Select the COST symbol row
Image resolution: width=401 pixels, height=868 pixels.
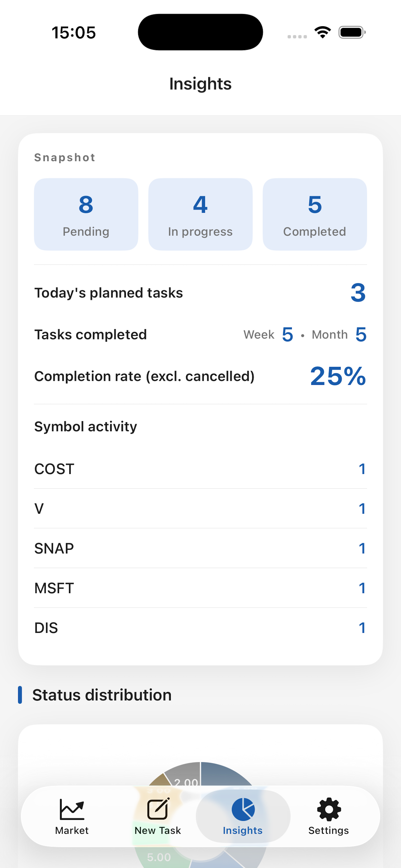(200, 469)
